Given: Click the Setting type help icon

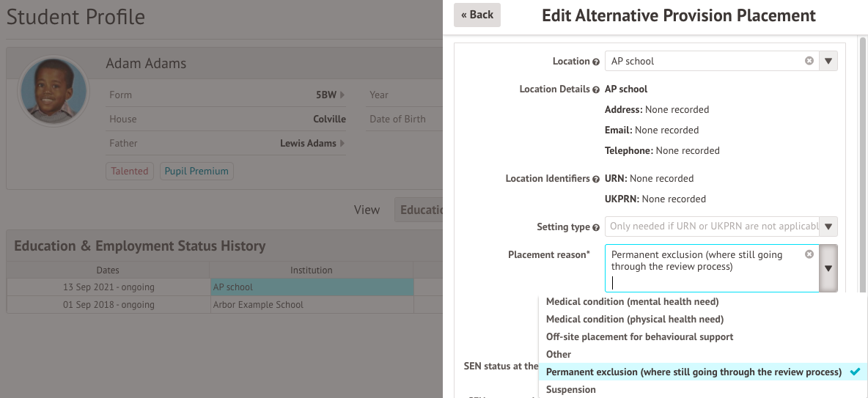Looking at the screenshot, I should [596, 227].
